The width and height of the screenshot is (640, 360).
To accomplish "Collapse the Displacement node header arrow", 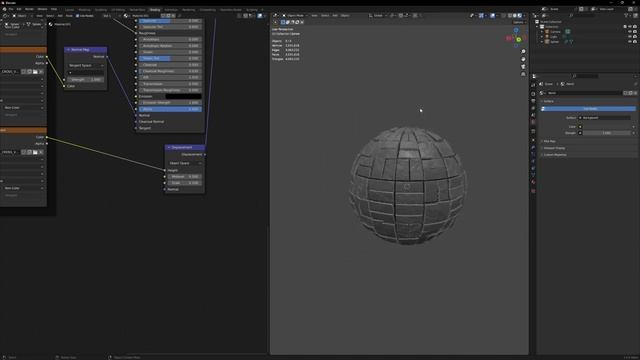I will [x=169, y=147].
